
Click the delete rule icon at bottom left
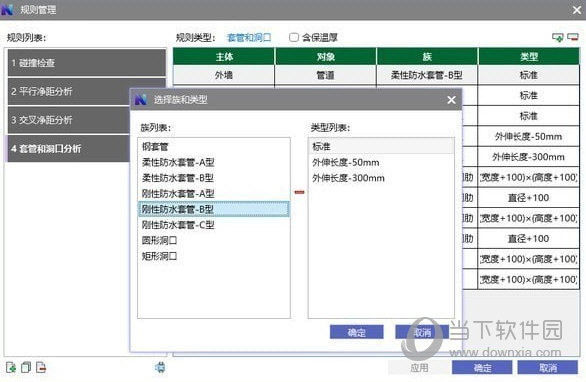[41, 367]
